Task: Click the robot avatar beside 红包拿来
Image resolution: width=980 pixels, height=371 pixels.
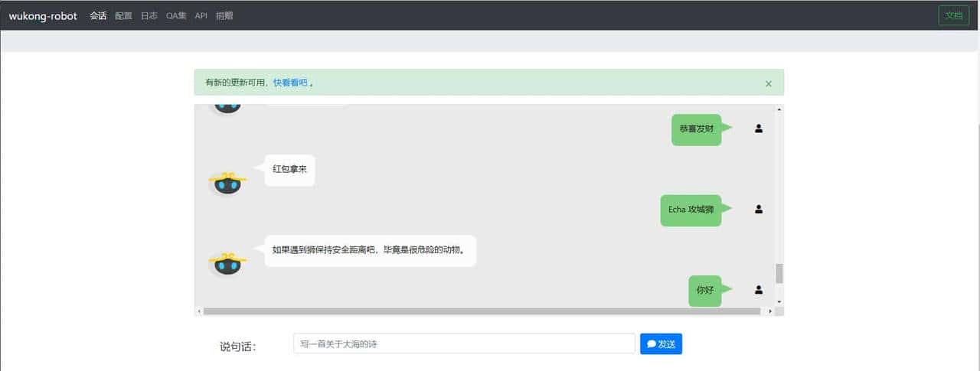Action: point(227,182)
